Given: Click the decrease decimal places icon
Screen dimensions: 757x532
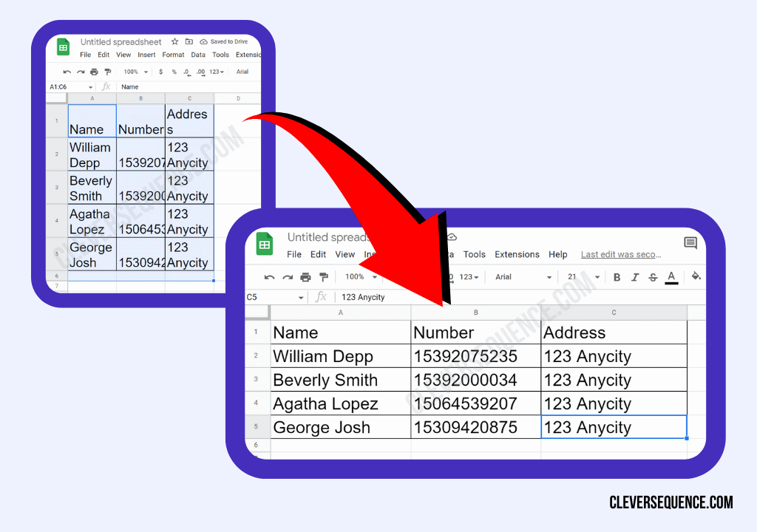Looking at the screenshot, I should [187, 72].
